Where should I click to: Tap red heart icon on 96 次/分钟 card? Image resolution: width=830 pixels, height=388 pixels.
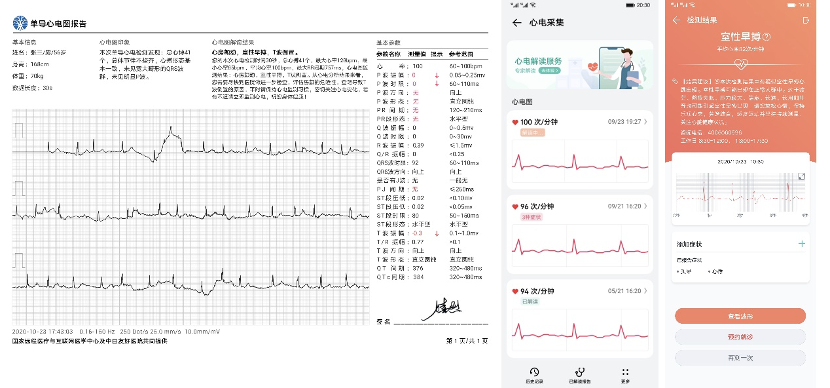click(x=515, y=206)
